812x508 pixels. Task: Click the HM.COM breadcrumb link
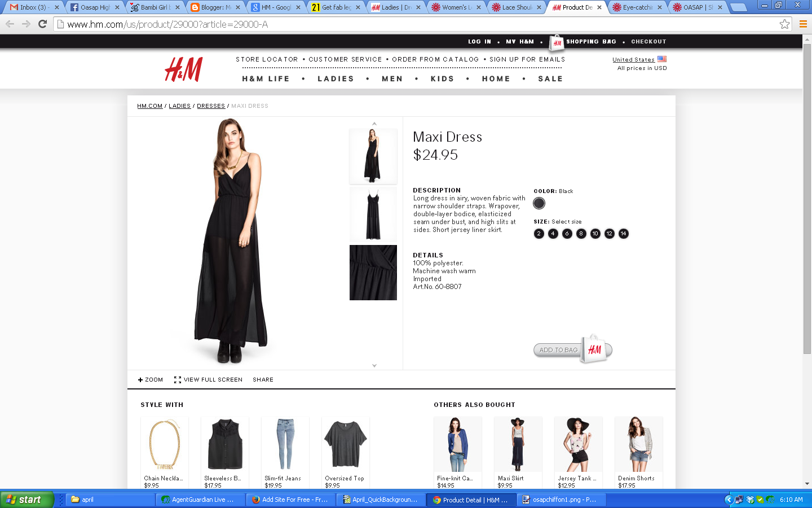click(150, 106)
